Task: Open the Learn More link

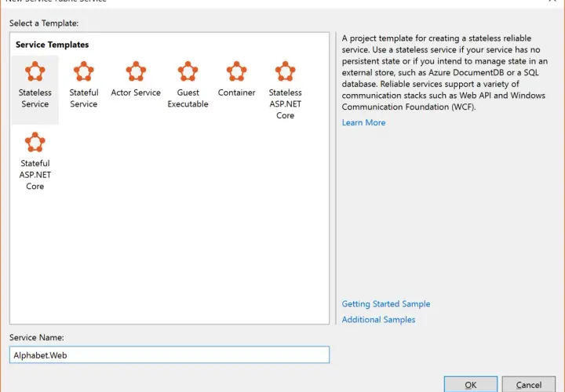Action: pos(363,122)
